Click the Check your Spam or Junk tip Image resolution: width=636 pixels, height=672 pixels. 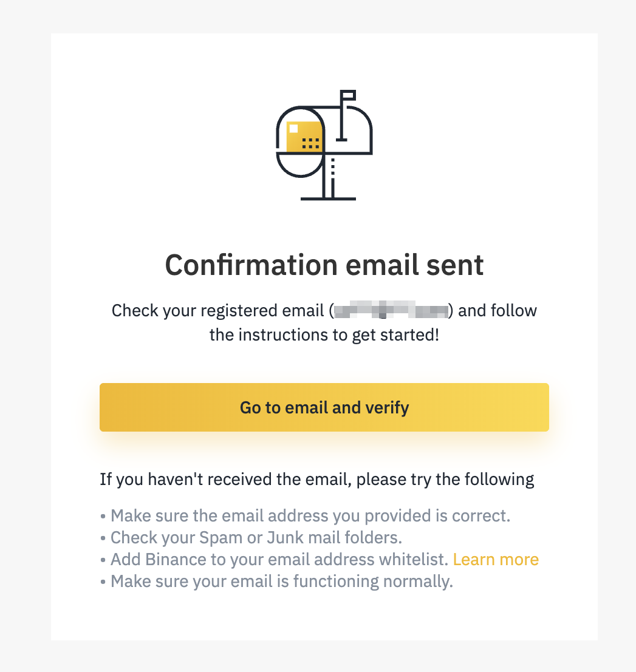click(251, 537)
